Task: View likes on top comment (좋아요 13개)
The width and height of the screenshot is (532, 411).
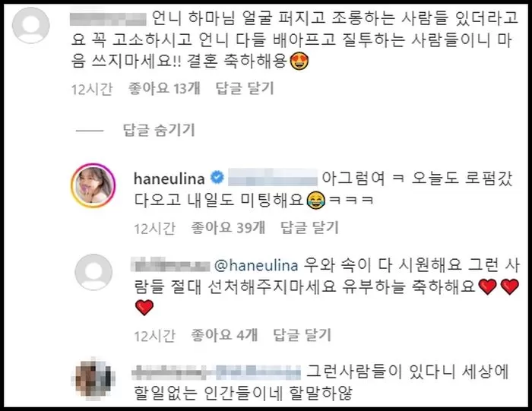Action: (x=164, y=88)
